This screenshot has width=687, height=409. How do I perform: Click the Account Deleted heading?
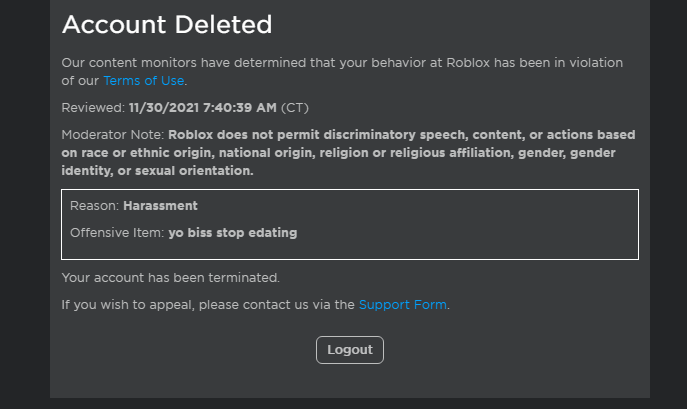[167, 25]
